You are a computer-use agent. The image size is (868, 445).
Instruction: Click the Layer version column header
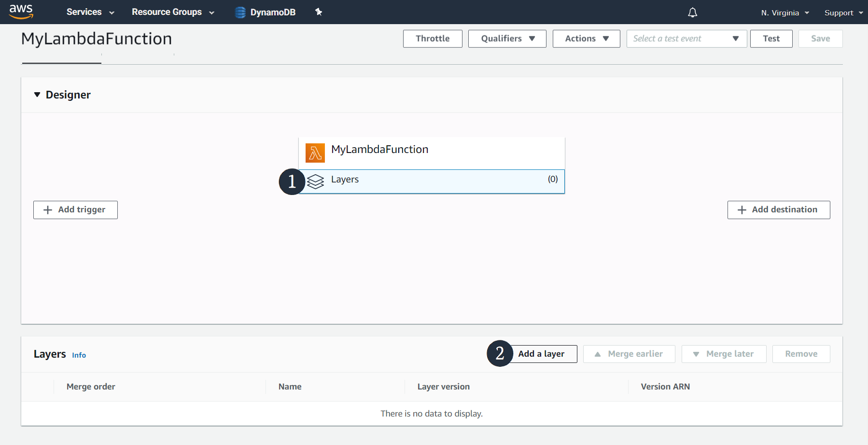click(443, 387)
